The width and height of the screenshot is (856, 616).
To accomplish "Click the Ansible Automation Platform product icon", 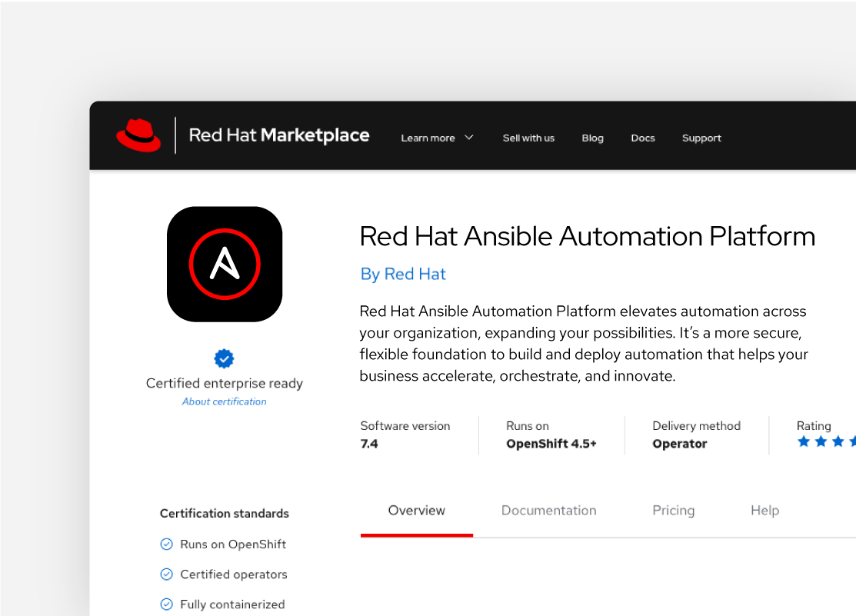I will click(225, 265).
